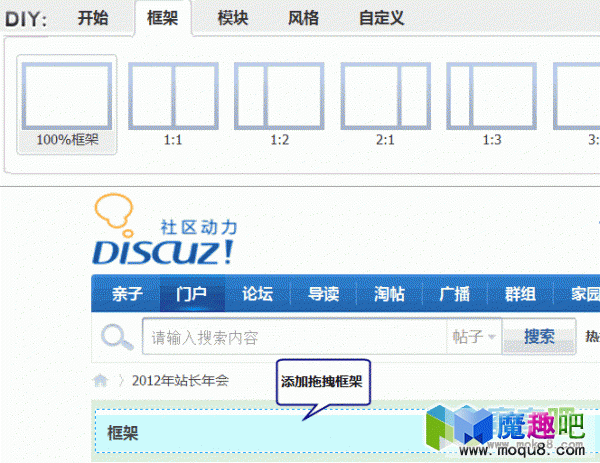The height and width of the screenshot is (463, 600).
Task: Choose the 100%框架 layout thumbnail
Action: click(x=67, y=104)
